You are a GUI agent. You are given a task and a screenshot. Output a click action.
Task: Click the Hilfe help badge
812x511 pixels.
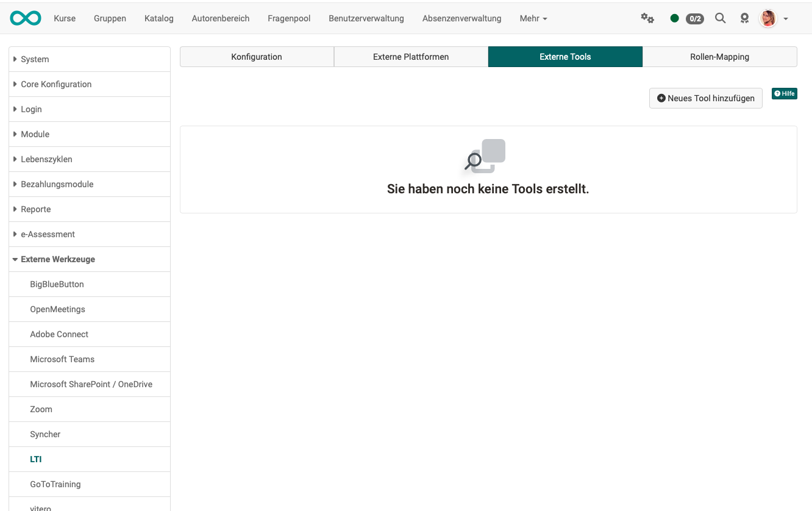click(x=784, y=93)
